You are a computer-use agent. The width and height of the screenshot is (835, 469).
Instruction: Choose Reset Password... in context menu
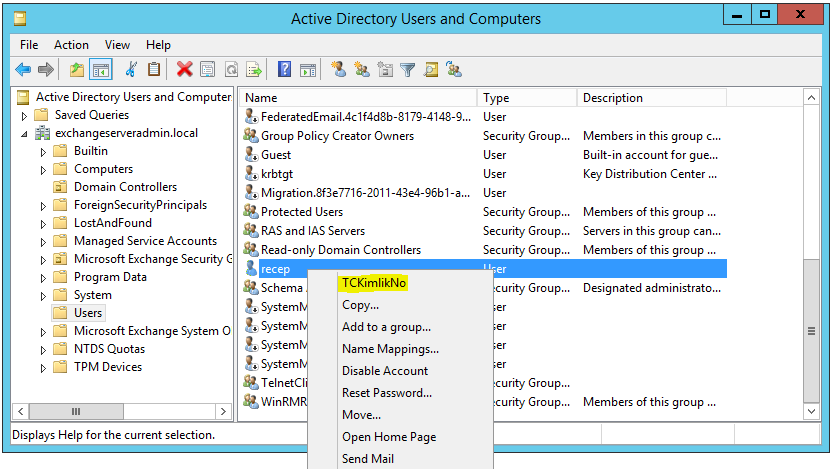(x=387, y=393)
